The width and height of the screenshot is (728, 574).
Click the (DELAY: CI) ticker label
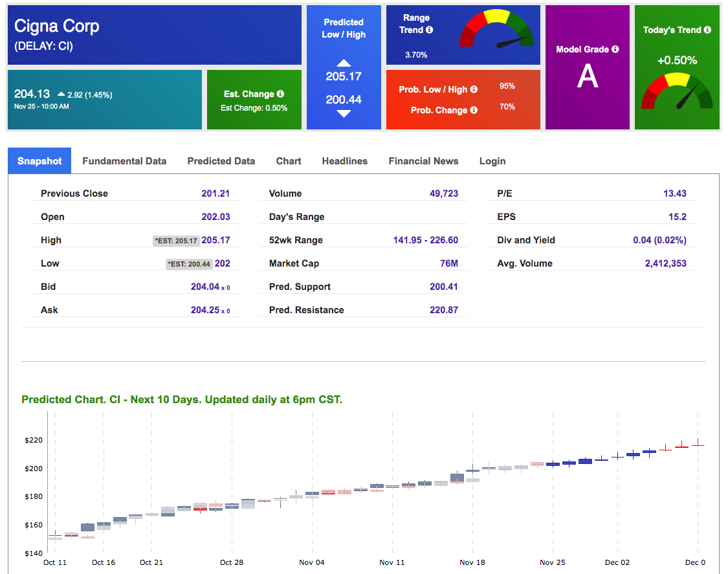43,46
